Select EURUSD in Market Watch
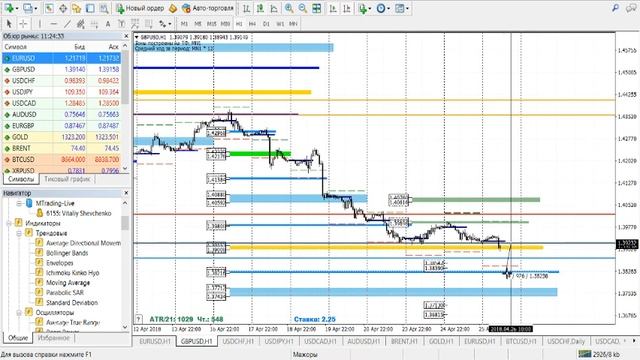 [x=62, y=58]
